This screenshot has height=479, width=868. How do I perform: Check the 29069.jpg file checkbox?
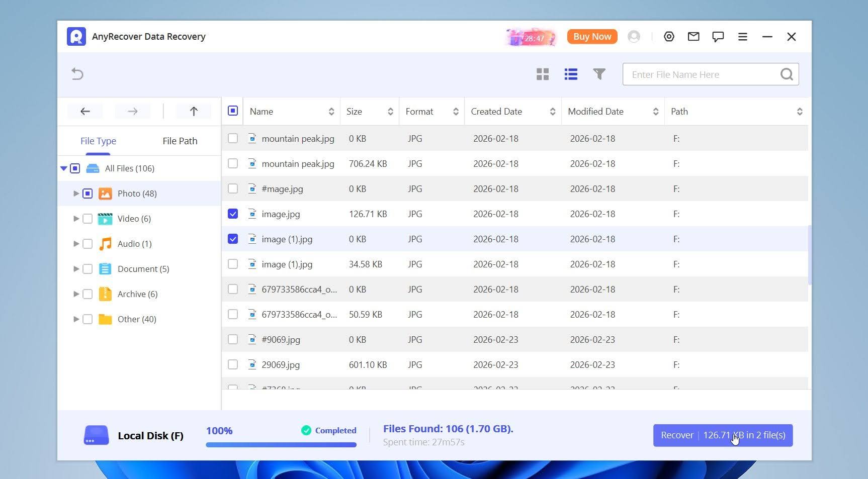[x=233, y=364]
